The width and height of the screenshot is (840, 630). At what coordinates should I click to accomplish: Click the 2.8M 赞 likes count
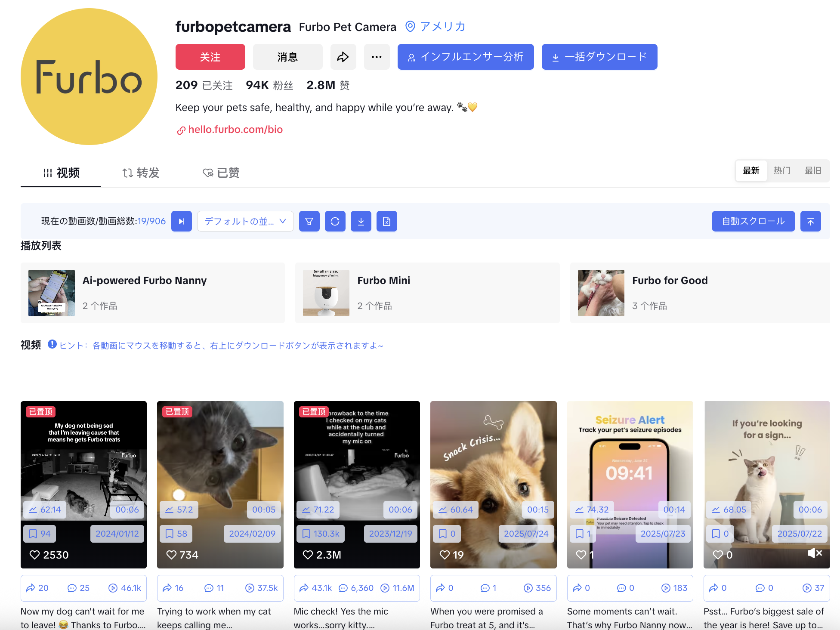coord(328,85)
